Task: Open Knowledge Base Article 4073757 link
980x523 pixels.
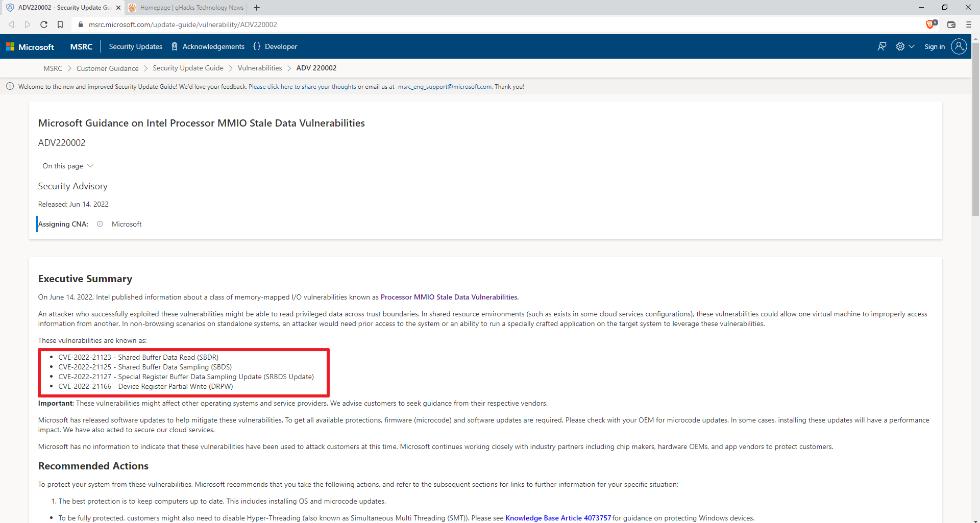Action: coord(558,518)
